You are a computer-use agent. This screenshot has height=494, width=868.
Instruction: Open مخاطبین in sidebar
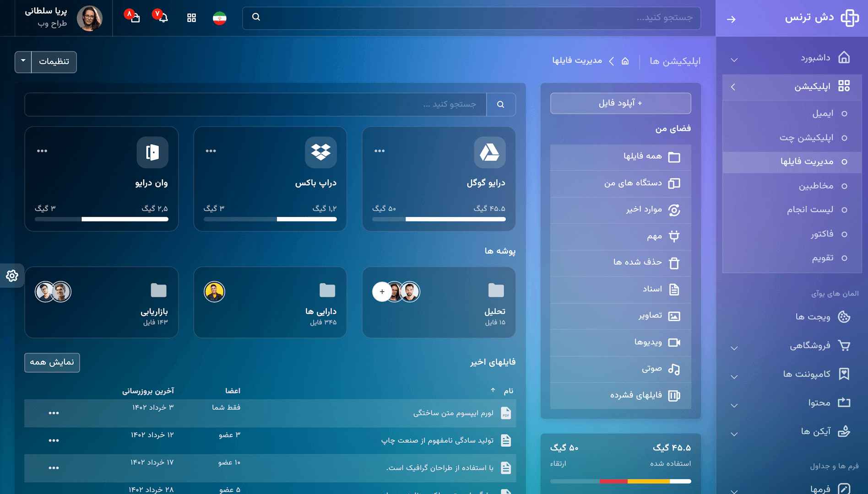(792, 186)
